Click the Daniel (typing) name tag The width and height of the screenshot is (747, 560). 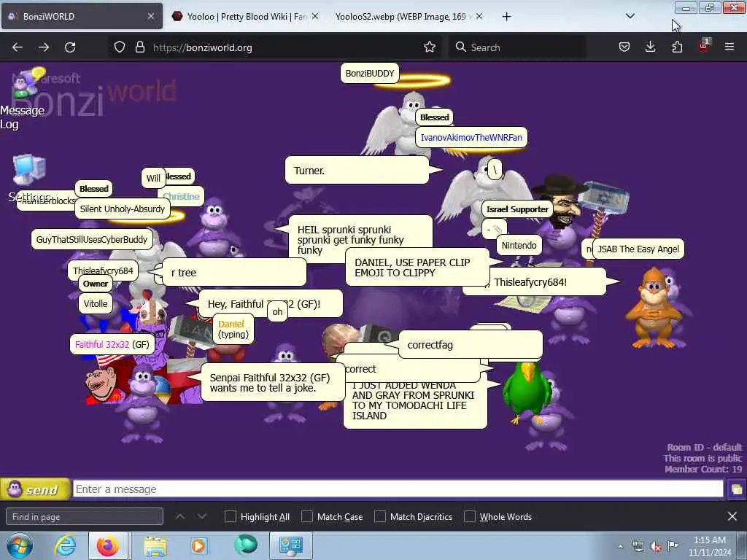[233, 329]
